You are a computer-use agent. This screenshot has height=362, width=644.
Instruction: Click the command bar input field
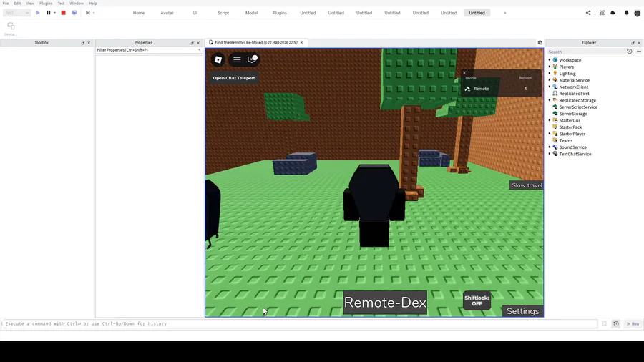click(301, 324)
